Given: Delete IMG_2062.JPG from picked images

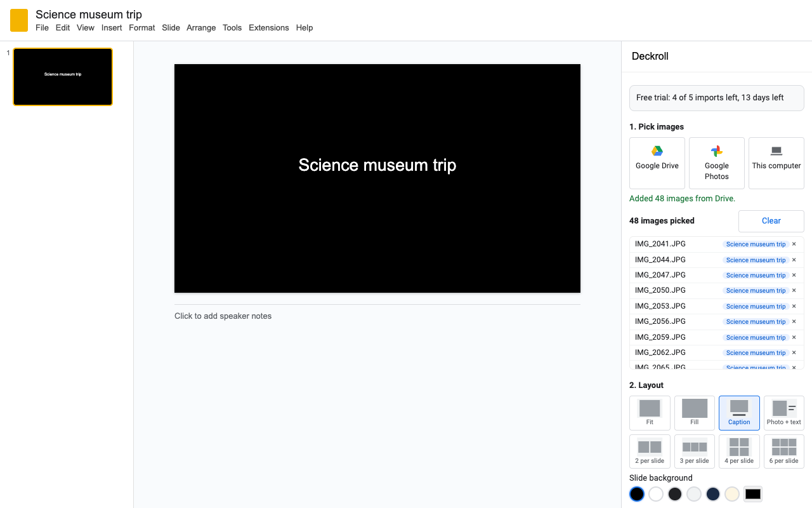Looking at the screenshot, I should (x=794, y=352).
